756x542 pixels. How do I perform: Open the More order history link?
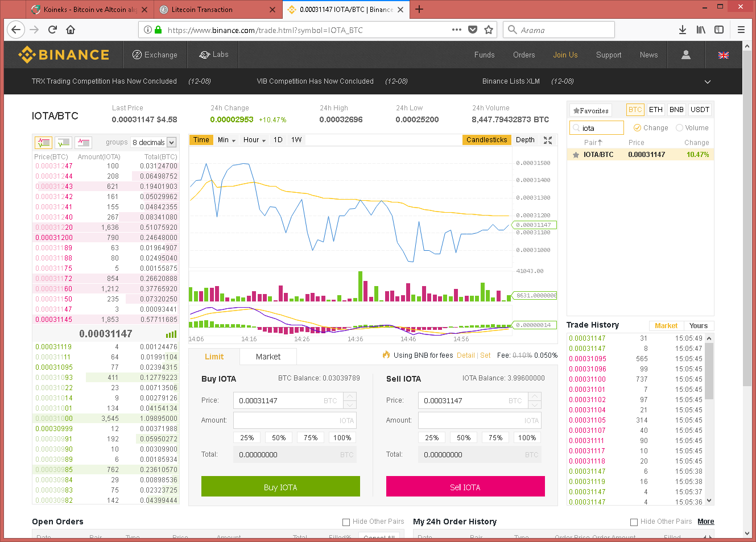point(706,522)
